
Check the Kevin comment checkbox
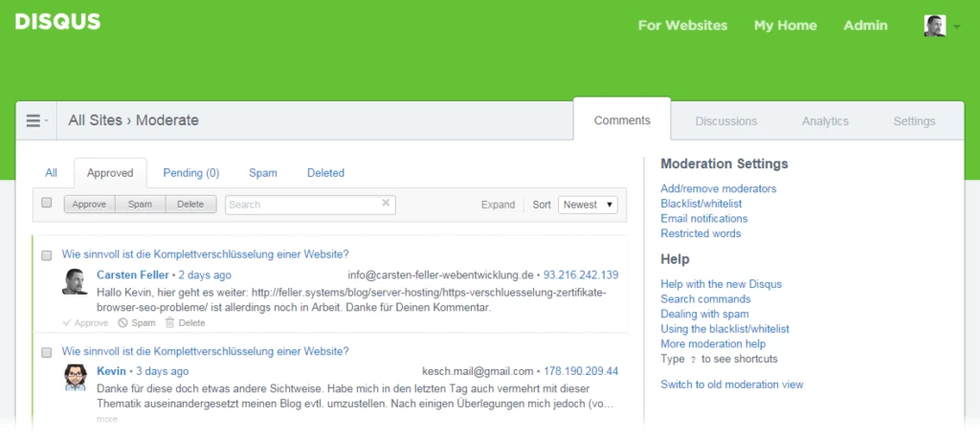tap(46, 352)
